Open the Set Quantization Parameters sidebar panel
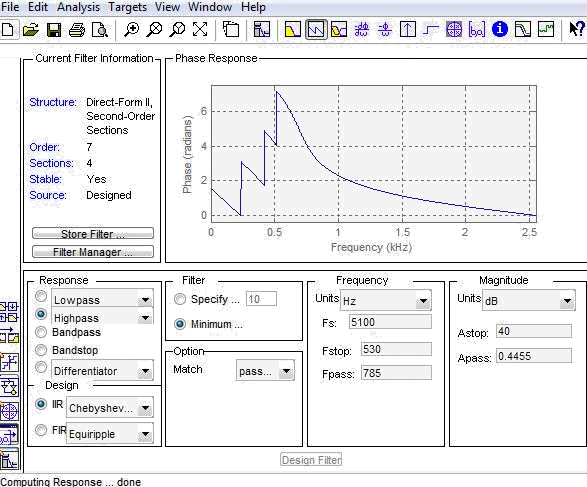 click(9, 362)
